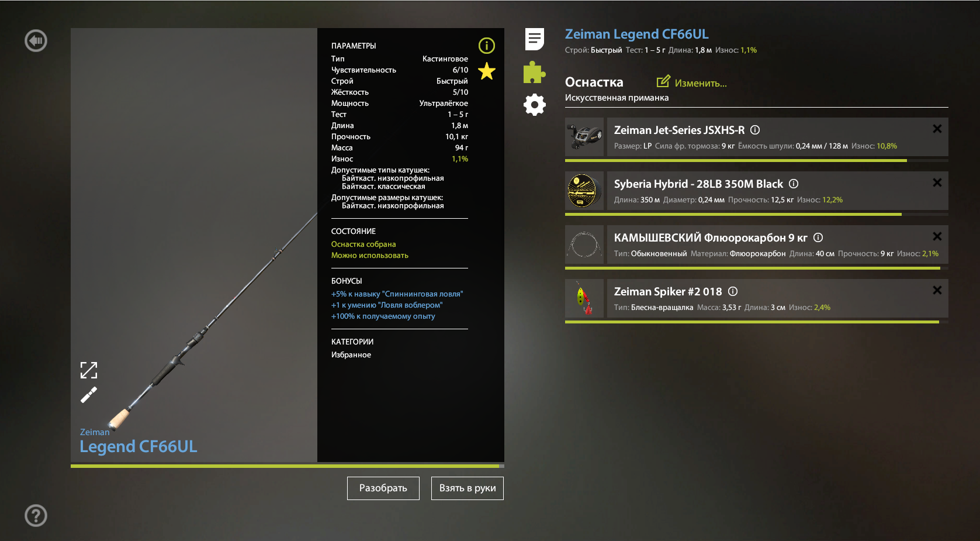
Task: Click the Взять в руки button
Action: tap(468, 488)
